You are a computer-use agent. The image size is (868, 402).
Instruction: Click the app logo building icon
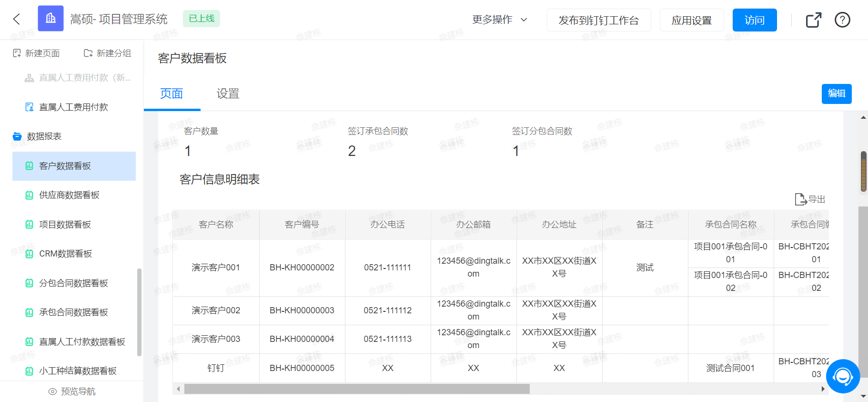[x=50, y=19]
